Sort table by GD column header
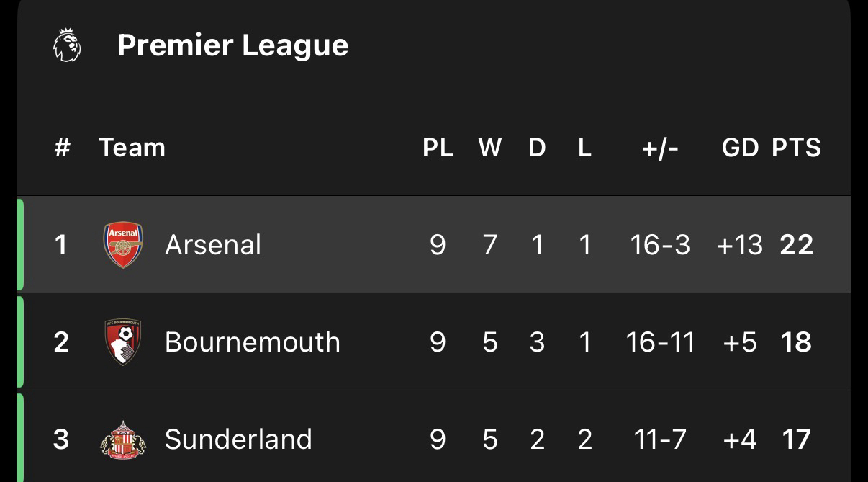 pos(740,148)
